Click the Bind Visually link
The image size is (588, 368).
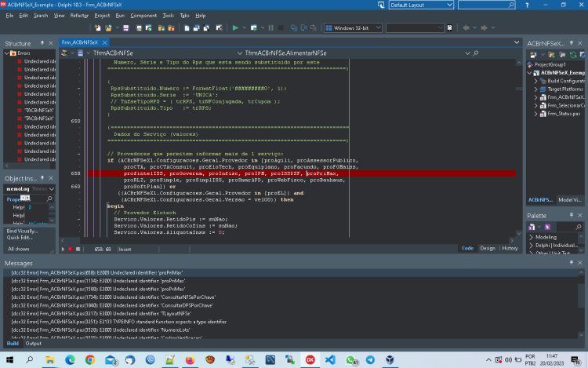coord(22,231)
